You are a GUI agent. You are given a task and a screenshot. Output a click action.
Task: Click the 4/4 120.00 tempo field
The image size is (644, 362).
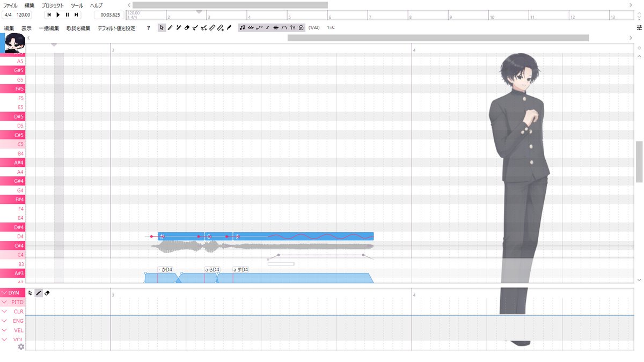(17, 15)
